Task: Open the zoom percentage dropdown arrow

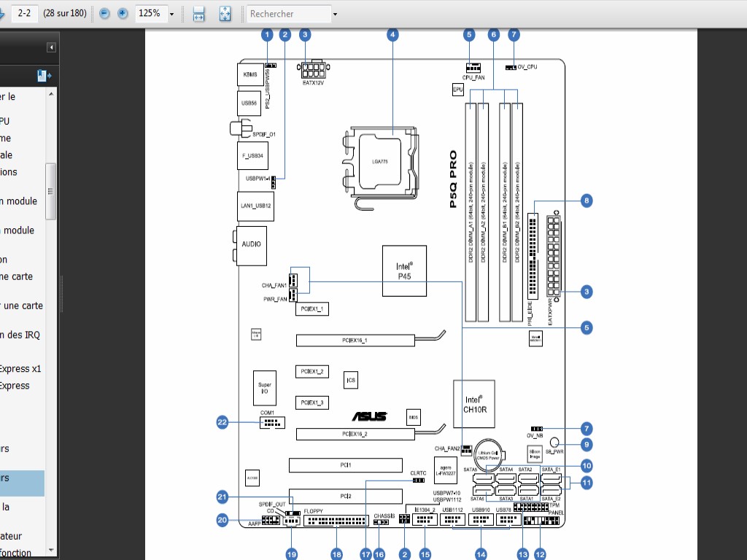Action: (x=172, y=15)
